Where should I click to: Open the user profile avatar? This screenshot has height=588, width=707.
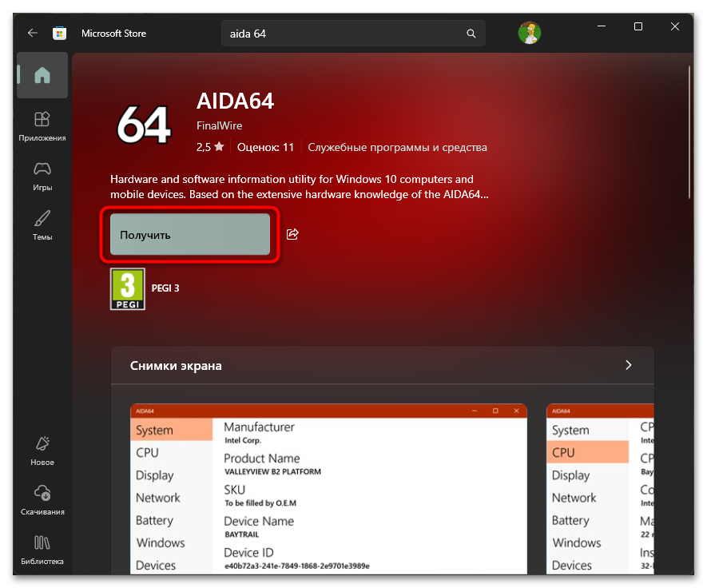pyautogui.click(x=530, y=33)
